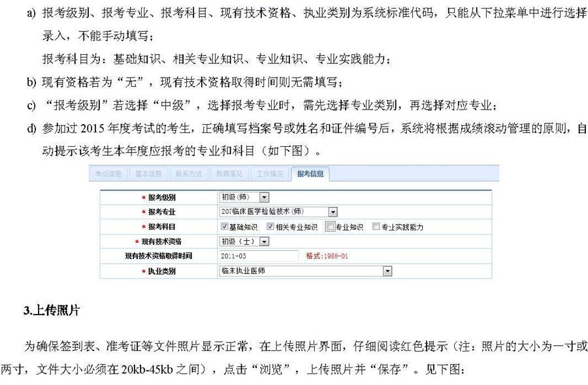
Task: Uncheck the 相关专业知识 checkbox
Action: (270, 226)
